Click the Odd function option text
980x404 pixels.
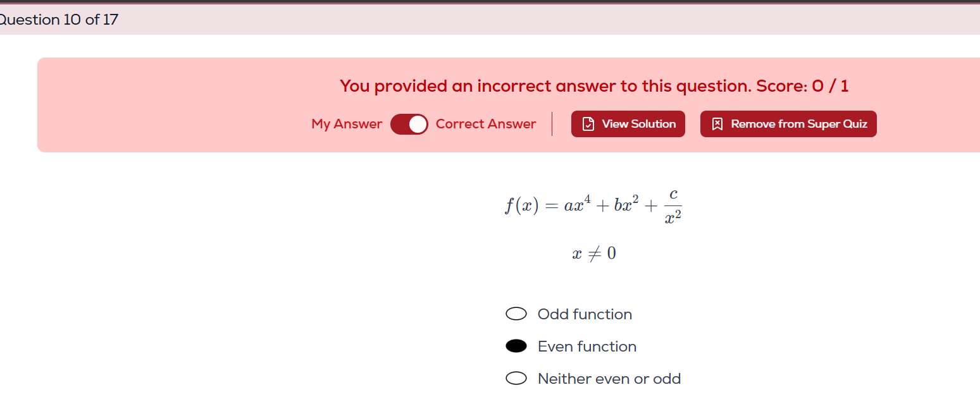click(585, 314)
